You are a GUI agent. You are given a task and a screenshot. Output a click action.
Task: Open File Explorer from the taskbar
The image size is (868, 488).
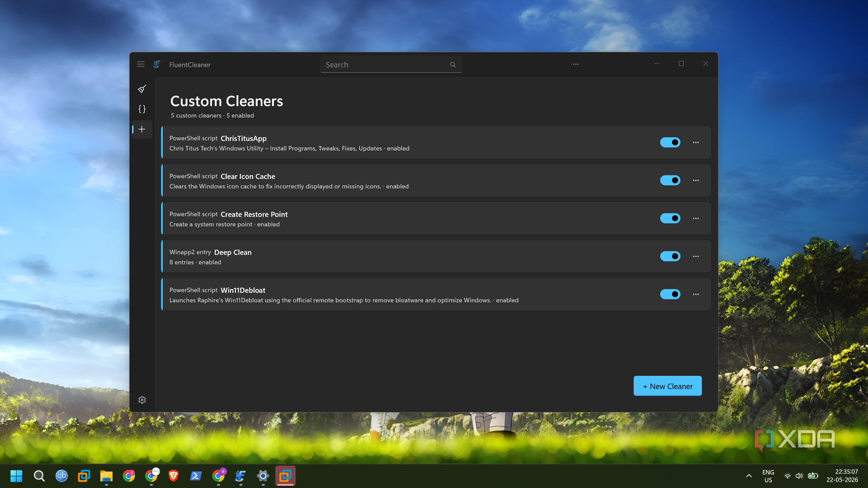point(106,476)
